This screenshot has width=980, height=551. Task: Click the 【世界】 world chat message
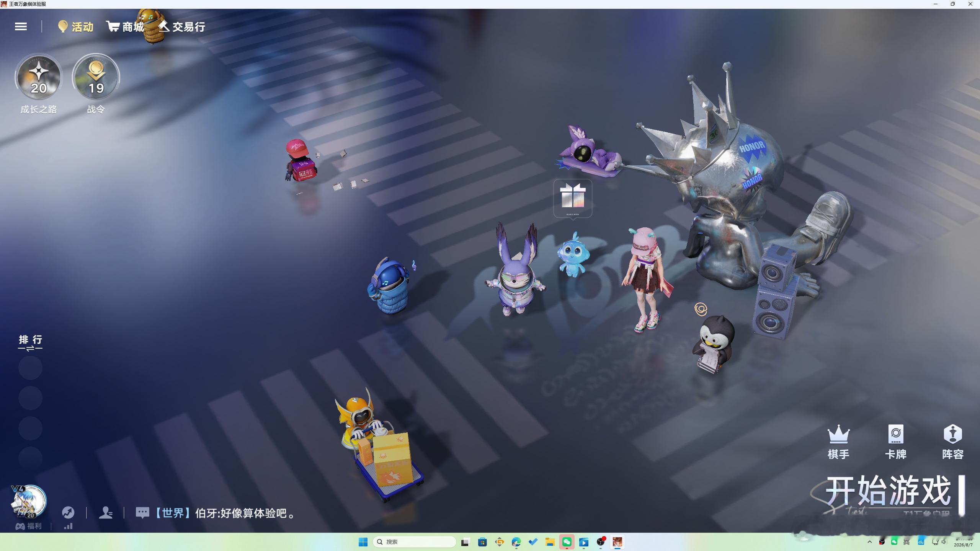click(x=224, y=513)
